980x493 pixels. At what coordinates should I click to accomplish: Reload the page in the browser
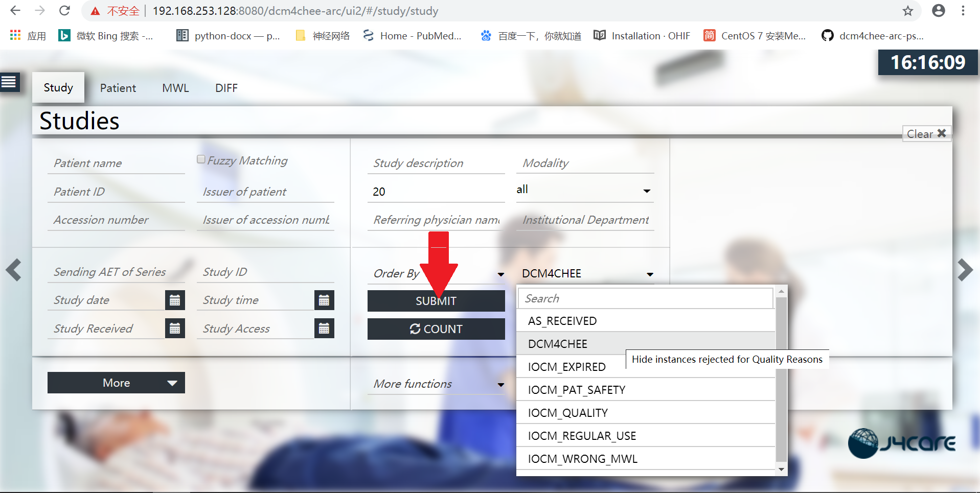[65, 11]
